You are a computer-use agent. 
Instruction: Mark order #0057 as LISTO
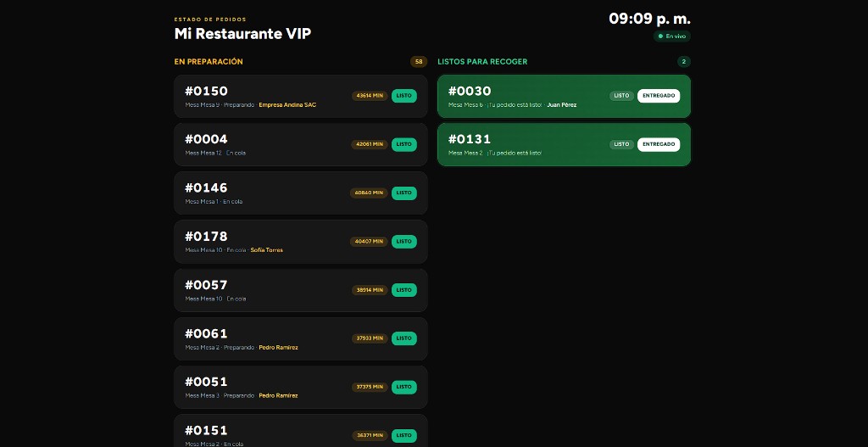click(404, 290)
